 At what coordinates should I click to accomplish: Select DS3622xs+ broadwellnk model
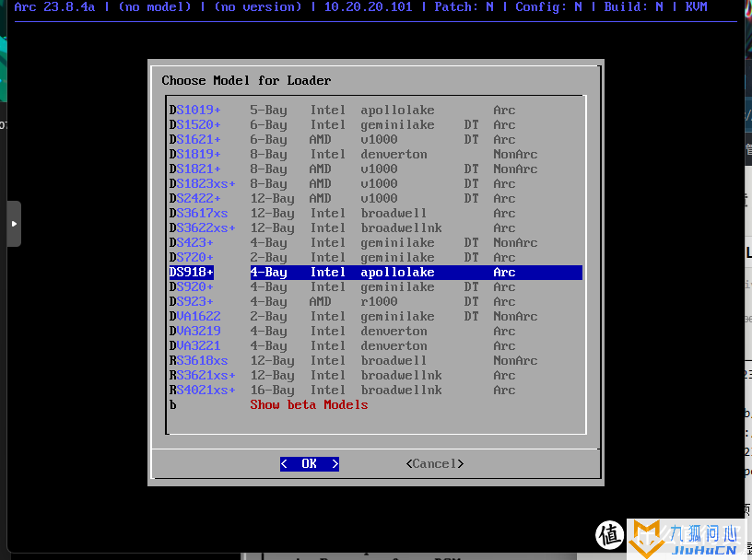[375, 227]
